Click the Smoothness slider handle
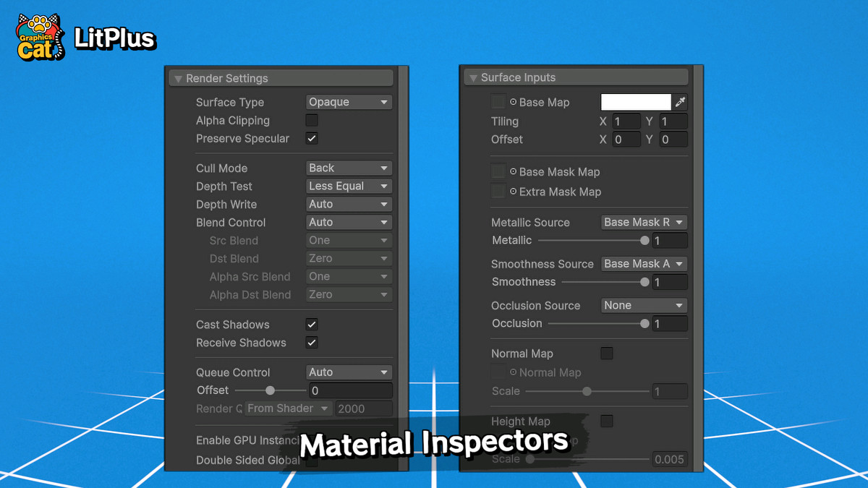 (x=644, y=282)
